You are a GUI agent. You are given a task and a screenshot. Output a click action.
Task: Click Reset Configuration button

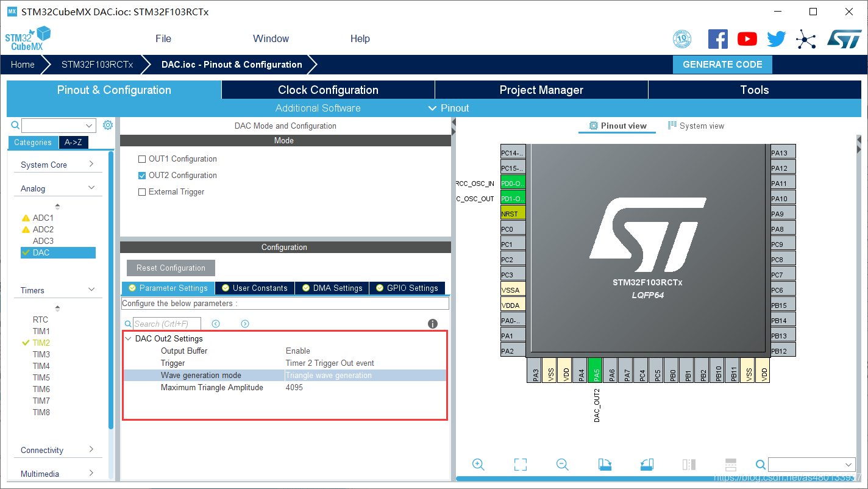[x=171, y=268]
